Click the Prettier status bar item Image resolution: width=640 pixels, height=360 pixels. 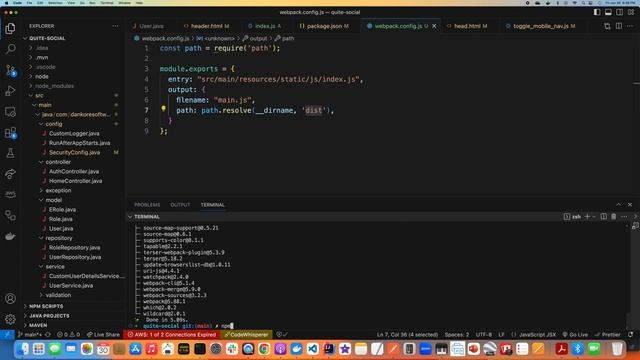click(607, 335)
